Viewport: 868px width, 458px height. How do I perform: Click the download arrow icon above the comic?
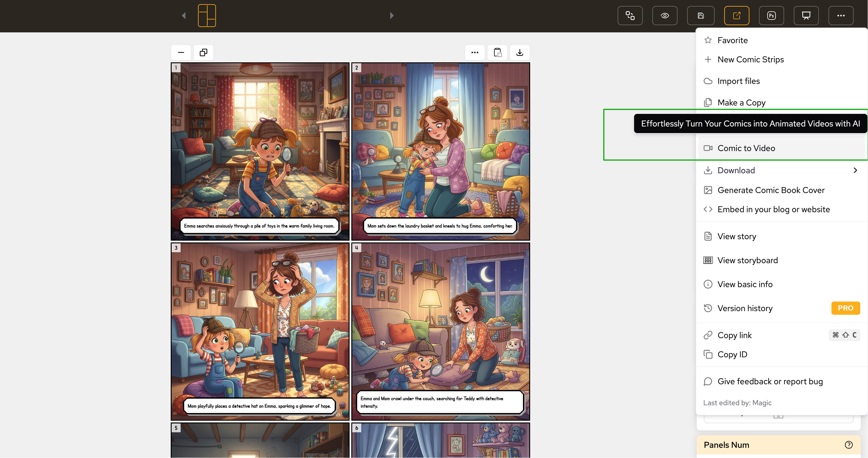tap(520, 53)
